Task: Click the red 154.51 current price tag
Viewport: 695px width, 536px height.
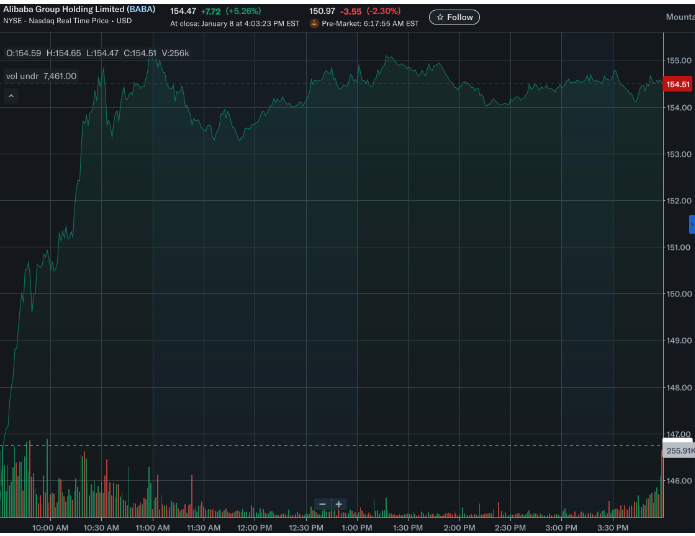Action: [678, 85]
